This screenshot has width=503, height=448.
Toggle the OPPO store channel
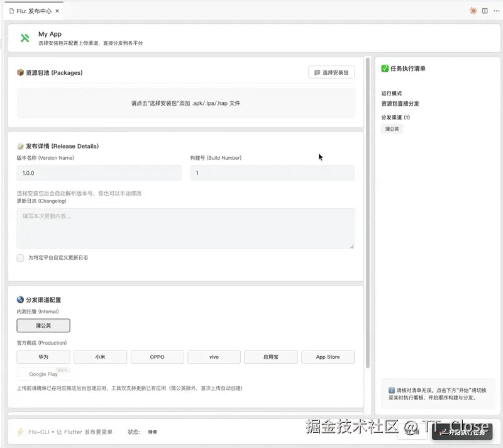tap(157, 357)
